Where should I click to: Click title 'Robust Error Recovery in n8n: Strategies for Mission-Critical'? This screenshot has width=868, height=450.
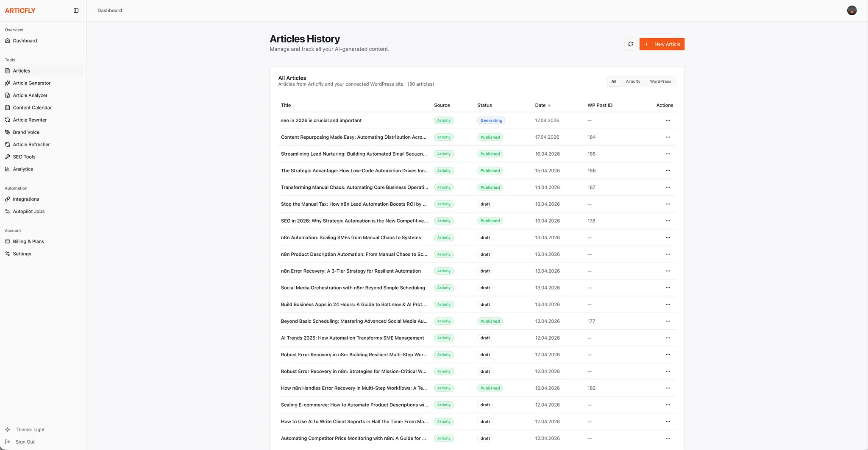(353, 372)
